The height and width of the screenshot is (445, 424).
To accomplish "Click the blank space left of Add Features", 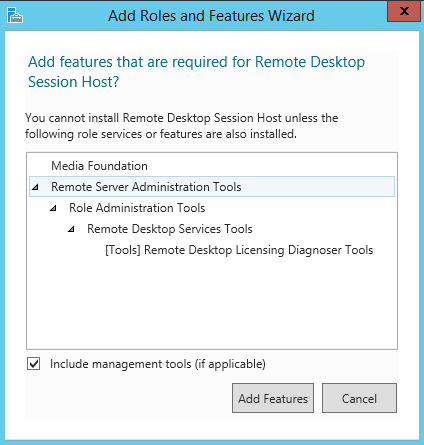I will [128, 398].
